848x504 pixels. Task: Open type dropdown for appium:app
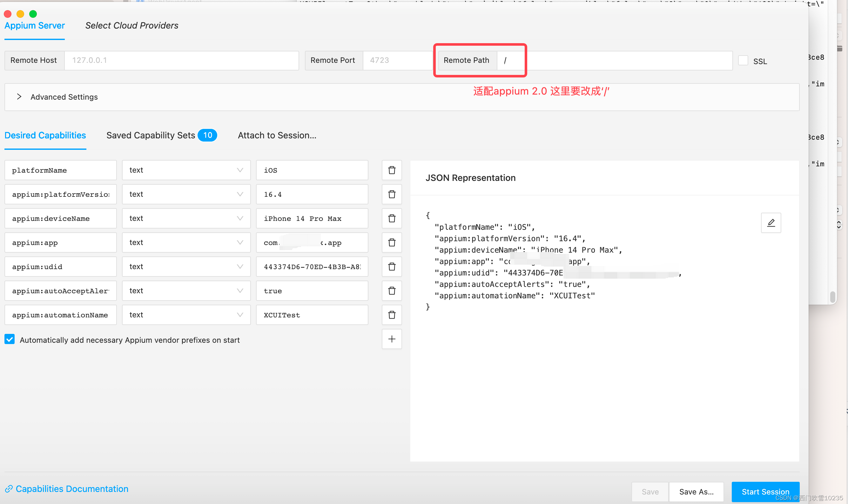tap(186, 242)
